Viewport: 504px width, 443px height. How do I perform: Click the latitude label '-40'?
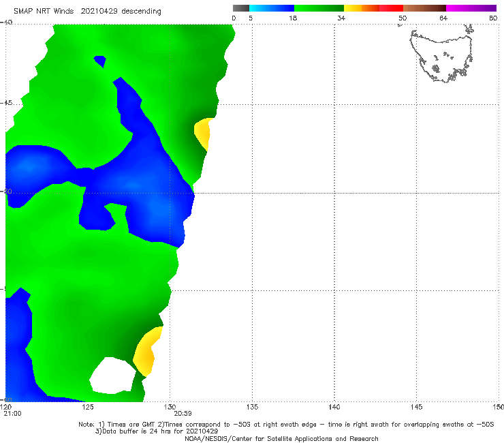(x=6, y=22)
